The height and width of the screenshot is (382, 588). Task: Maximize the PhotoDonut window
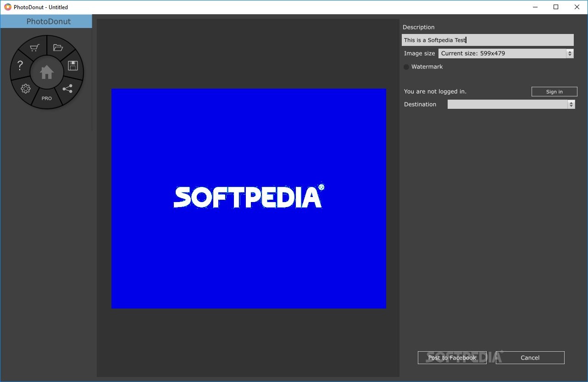pyautogui.click(x=556, y=7)
